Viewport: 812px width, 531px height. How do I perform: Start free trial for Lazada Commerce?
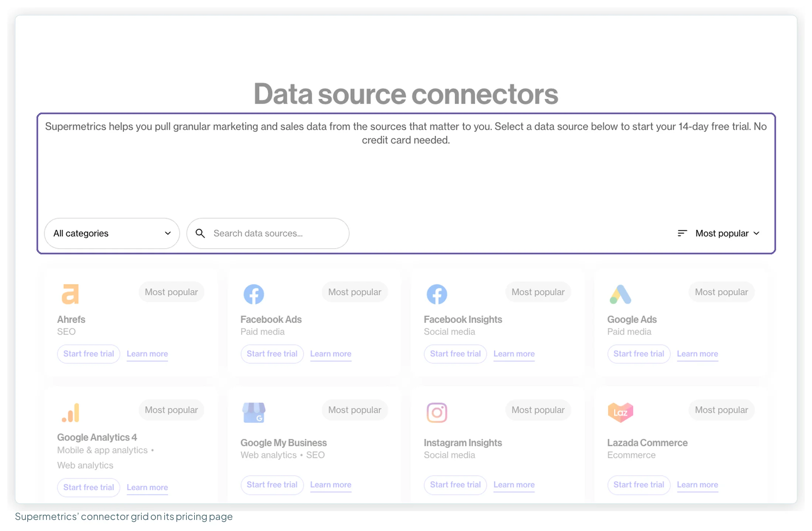tap(639, 485)
